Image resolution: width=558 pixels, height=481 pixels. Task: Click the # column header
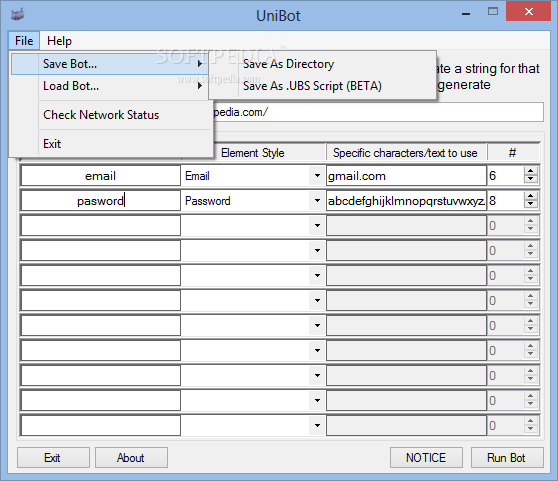tap(513, 153)
